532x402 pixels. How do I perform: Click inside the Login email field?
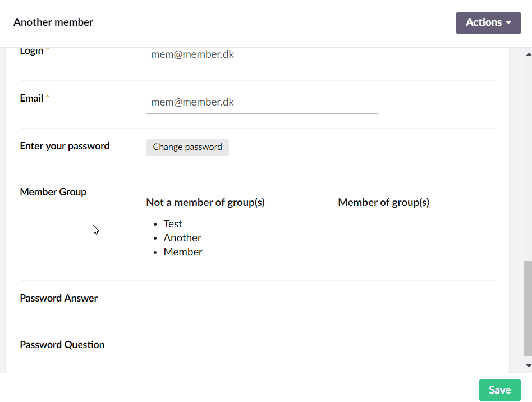tap(262, 54)
